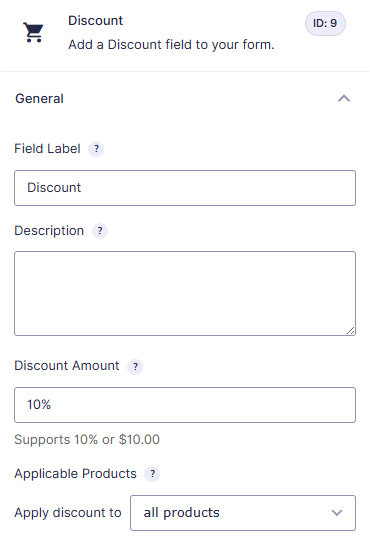This screenshot has height=543, width=370.
Task: Collapse the General section with the chevron
Action: click(344, 99)
